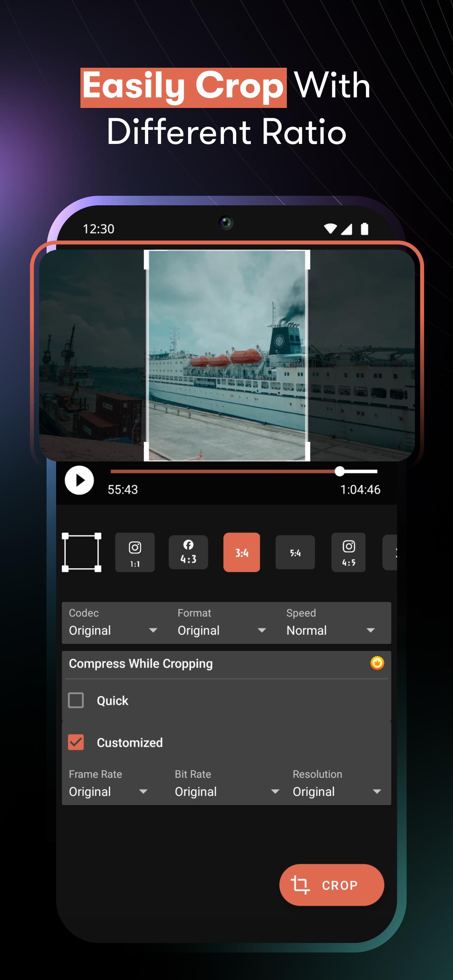Tap the bottom-left crop corner handle
This screenshot has width=453, height=980.
[x=146, y=451]
